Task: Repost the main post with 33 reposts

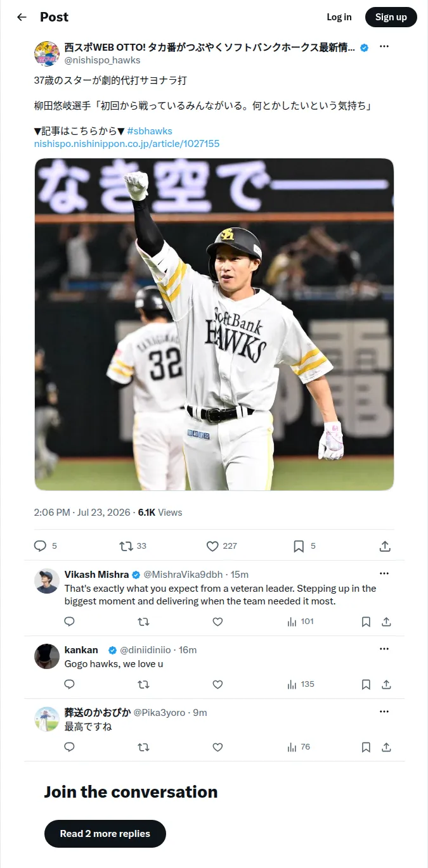Action: pos(126,546)
